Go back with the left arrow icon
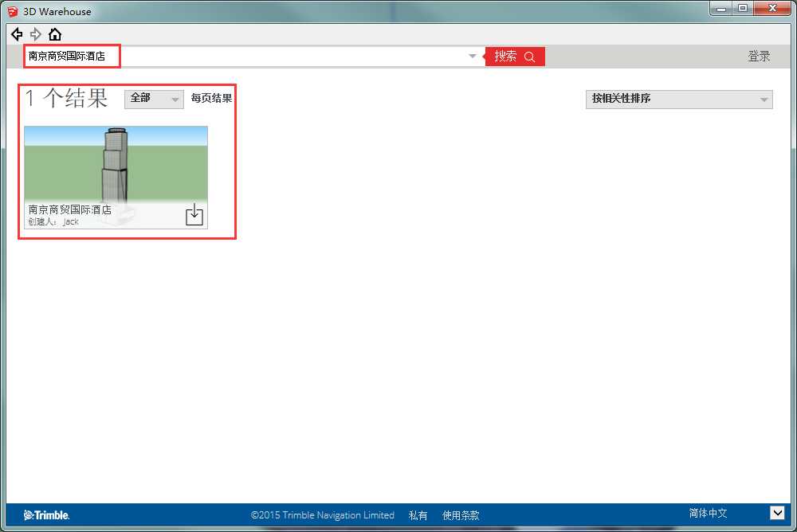Screen dimensions: 797x532 point(17,34)
